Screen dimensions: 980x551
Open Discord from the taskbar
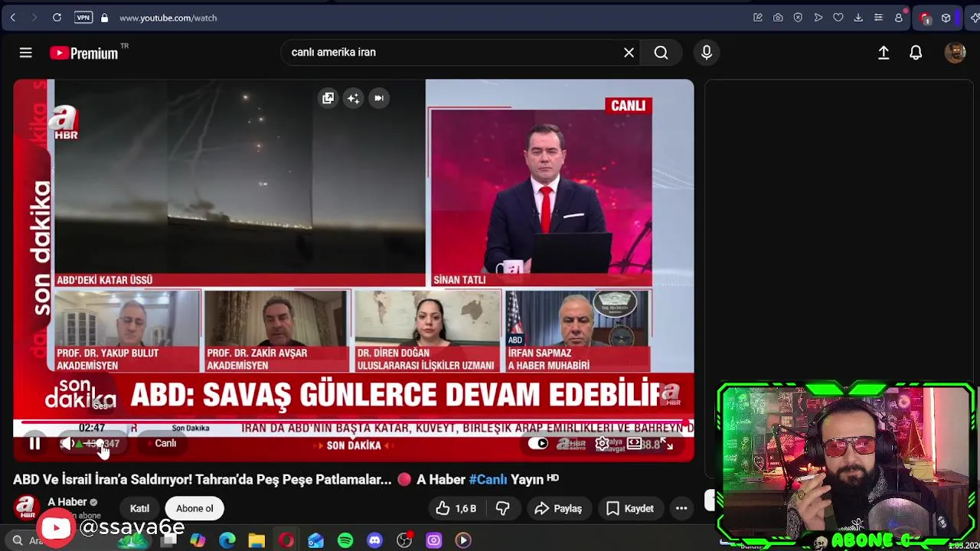tap(374, 540)
